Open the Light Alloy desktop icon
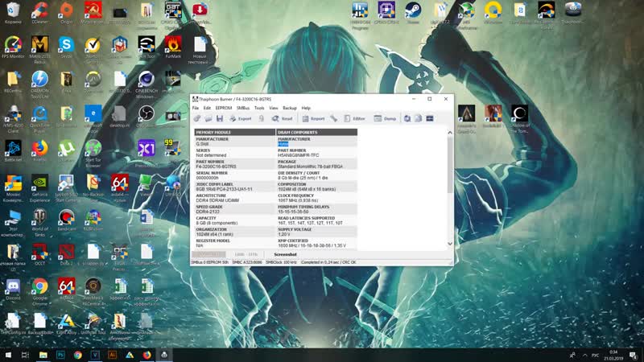This screenshot has width=644, height=362. [66, 324]
